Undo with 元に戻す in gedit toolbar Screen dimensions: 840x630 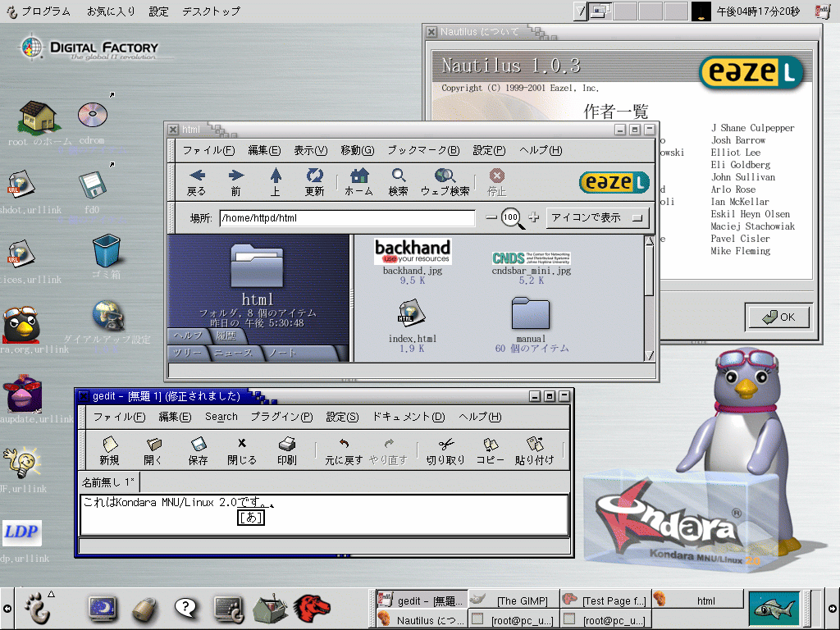(344, 450)
